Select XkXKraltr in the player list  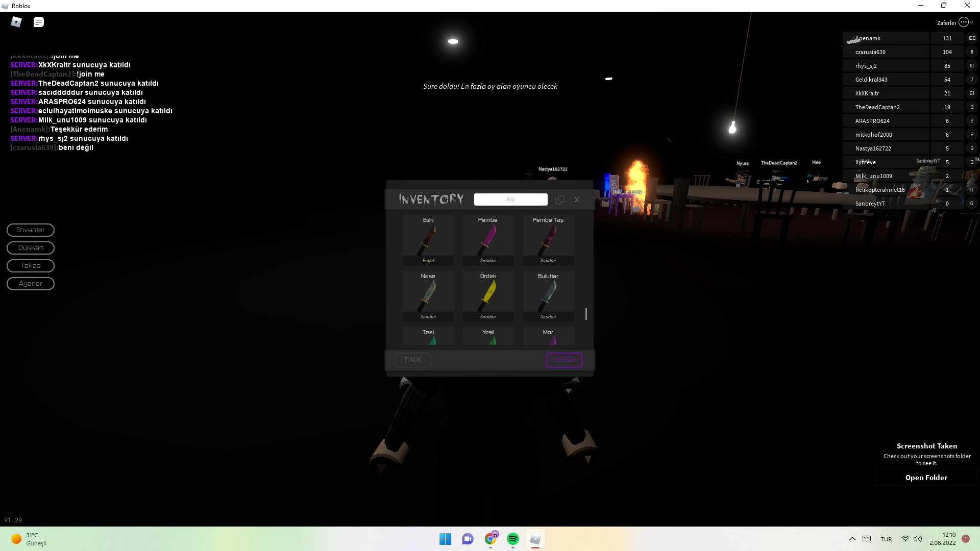point(886,93)
